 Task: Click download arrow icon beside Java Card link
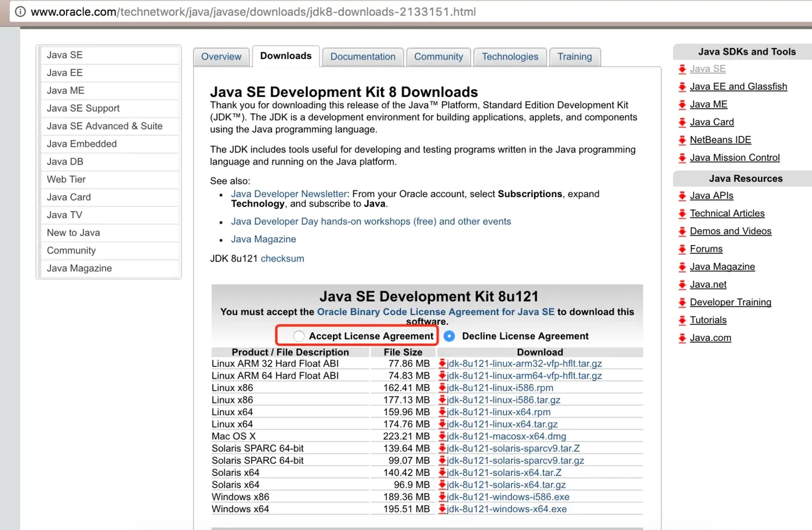(x=682, y=122)
